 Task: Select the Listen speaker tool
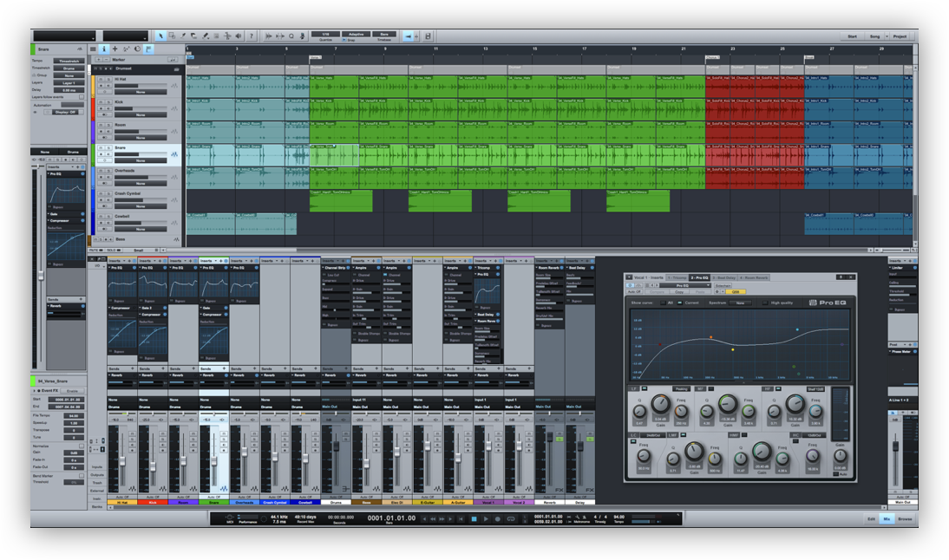click(x=239, y=36)
